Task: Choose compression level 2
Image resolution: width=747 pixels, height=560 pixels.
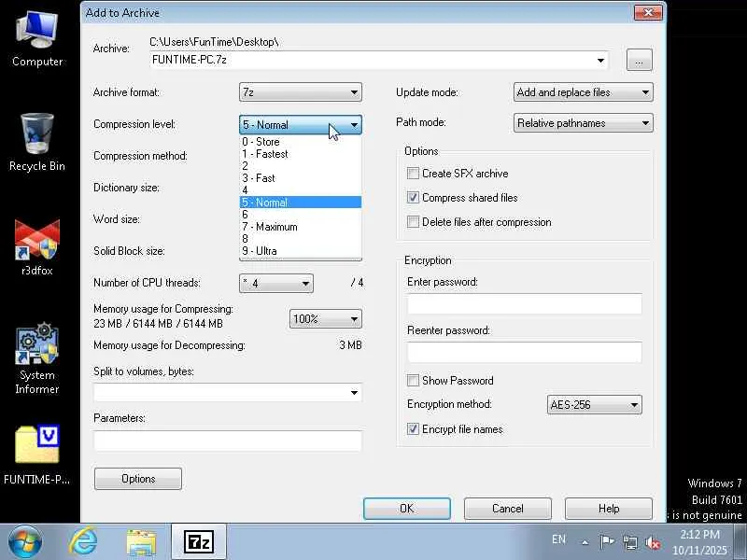Action: (300, 166)
